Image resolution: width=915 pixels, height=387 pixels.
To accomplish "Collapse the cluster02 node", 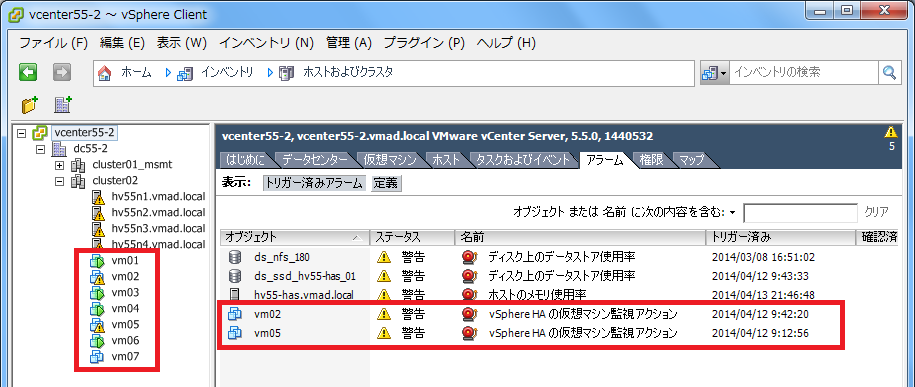I will pyautogui.click(x=60, y=182).
